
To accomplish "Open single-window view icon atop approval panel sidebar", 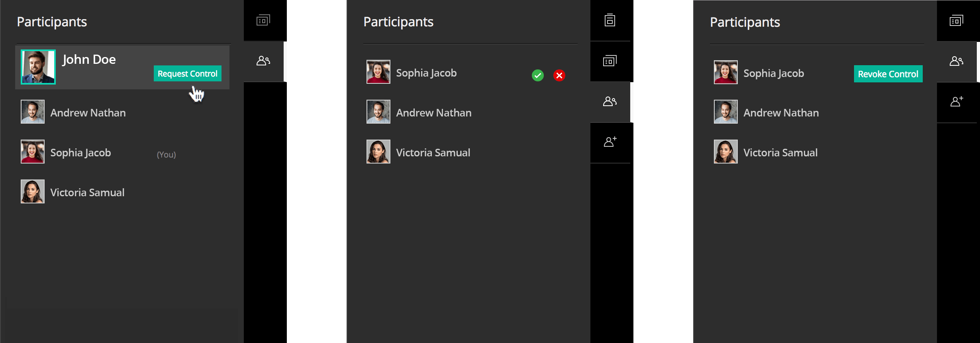I will 610,20.
